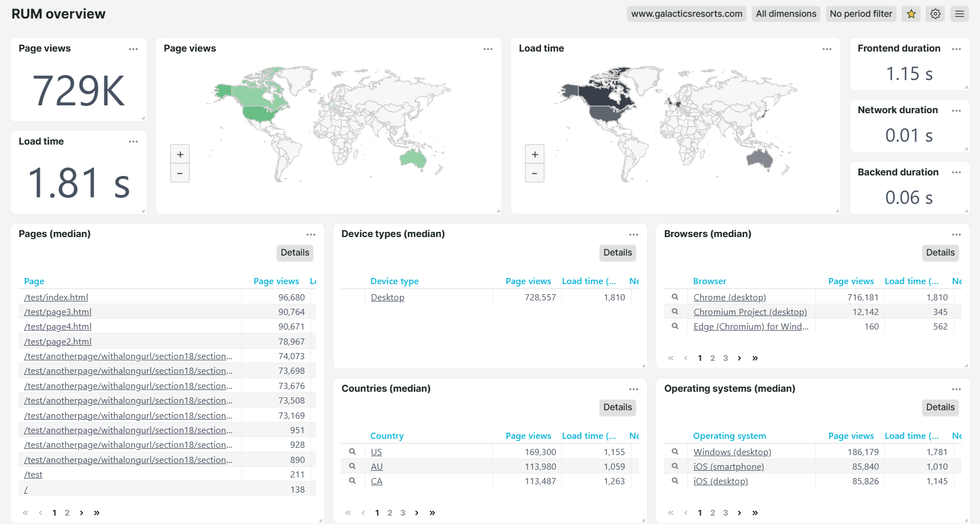Viewport: 980px width, 524px height.
Task: Open options menu of Load time number tile
Action: tap(133, 142)
